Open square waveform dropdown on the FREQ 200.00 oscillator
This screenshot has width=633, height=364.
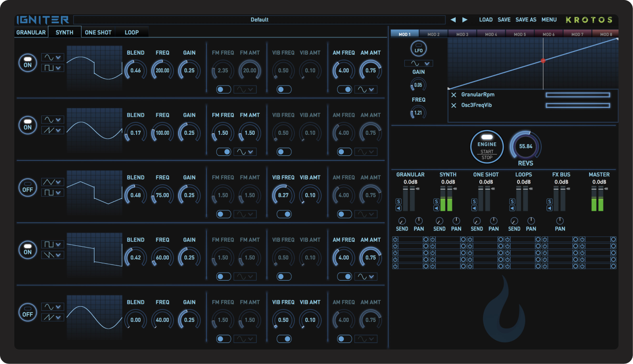[53, 68]
